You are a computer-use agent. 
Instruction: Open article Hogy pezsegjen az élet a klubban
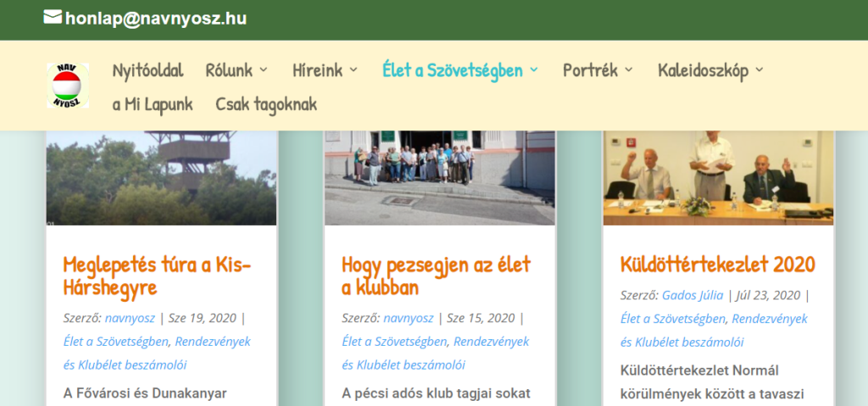point(436,275)
